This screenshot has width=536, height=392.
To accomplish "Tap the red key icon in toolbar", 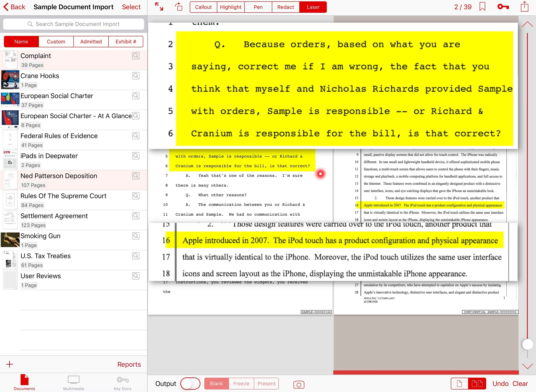I will [x=503, y=7].
